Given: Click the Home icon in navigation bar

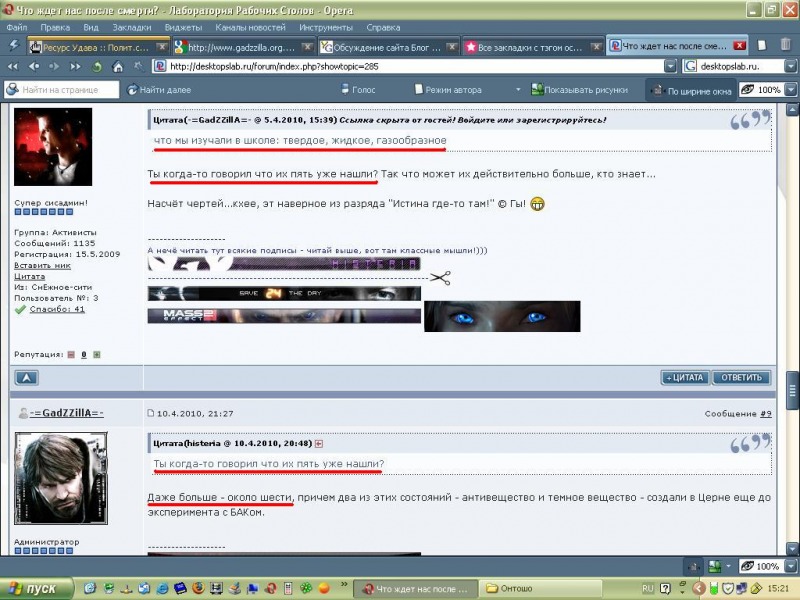Looking at the screenshot, I should 118,67.
